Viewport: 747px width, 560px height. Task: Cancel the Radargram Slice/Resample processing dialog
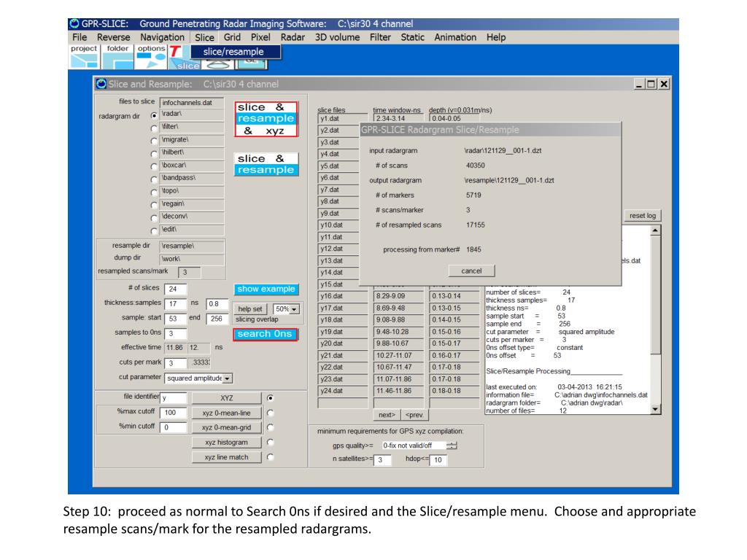(x=472, y=271)
